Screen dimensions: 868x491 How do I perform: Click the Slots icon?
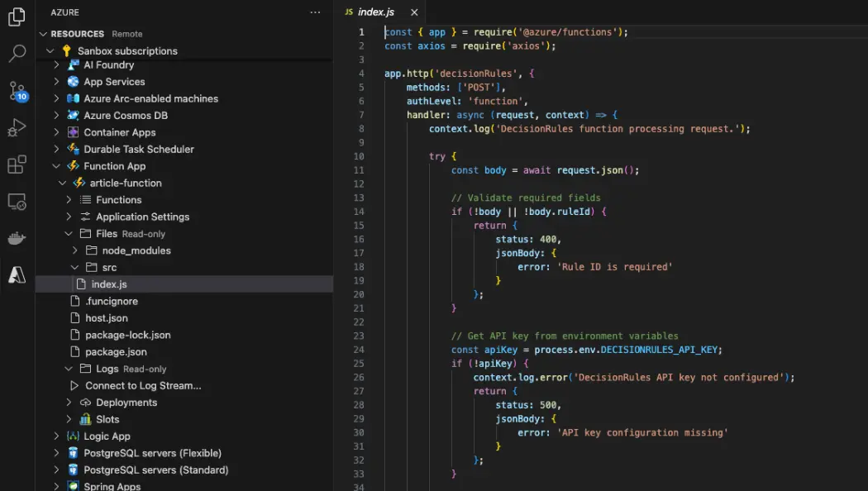[85, 419]
